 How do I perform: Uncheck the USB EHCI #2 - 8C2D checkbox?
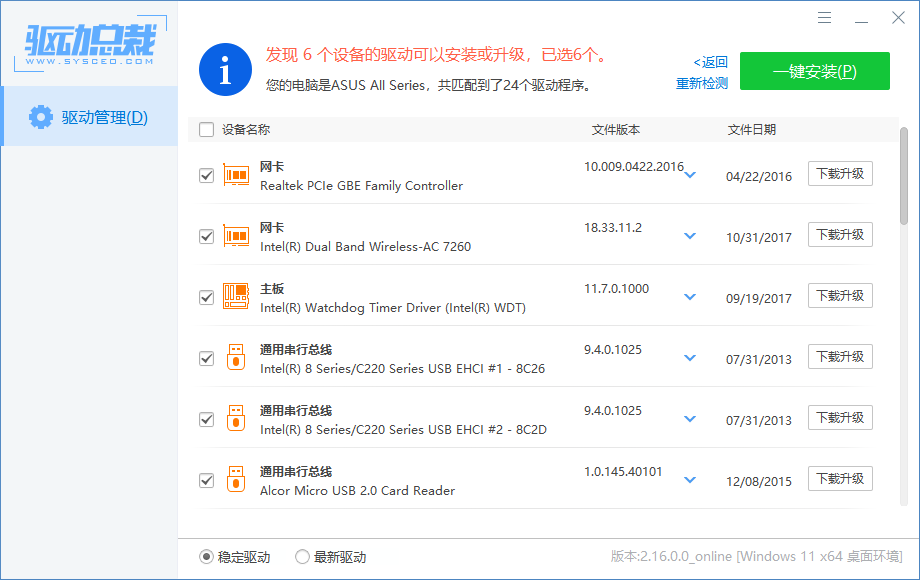(207, 419)
